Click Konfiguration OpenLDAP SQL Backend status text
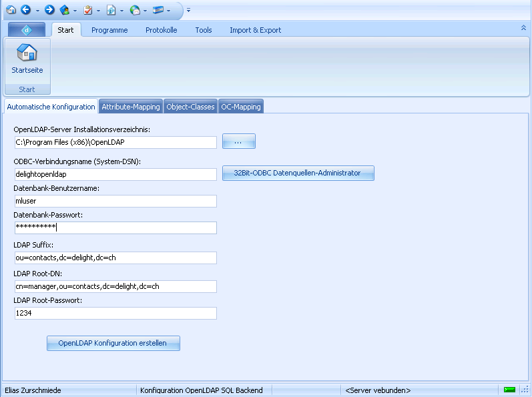This screenshot has width=532, height=397. (202, 390)
